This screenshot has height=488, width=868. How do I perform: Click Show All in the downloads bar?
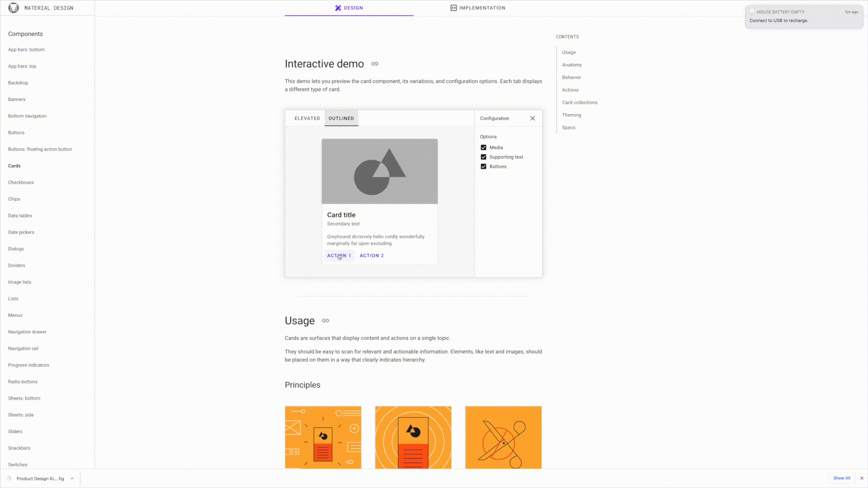coord(841,478)
